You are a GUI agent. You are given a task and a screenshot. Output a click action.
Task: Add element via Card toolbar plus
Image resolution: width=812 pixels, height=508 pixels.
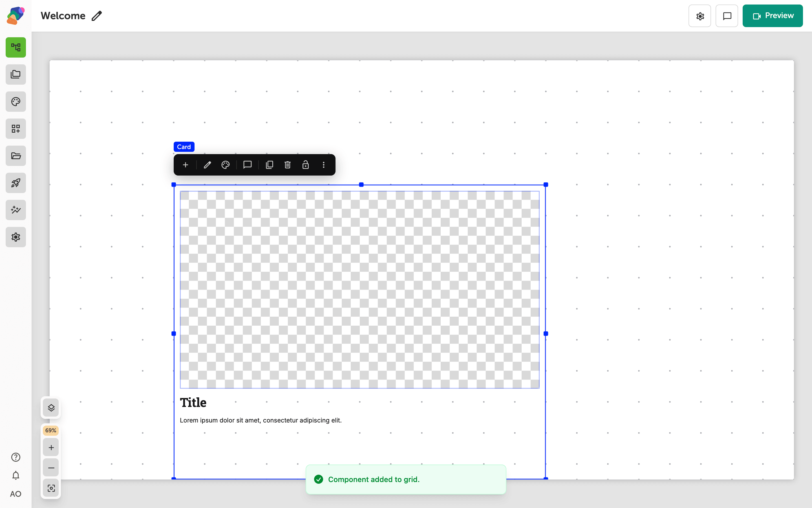point(186,165)
